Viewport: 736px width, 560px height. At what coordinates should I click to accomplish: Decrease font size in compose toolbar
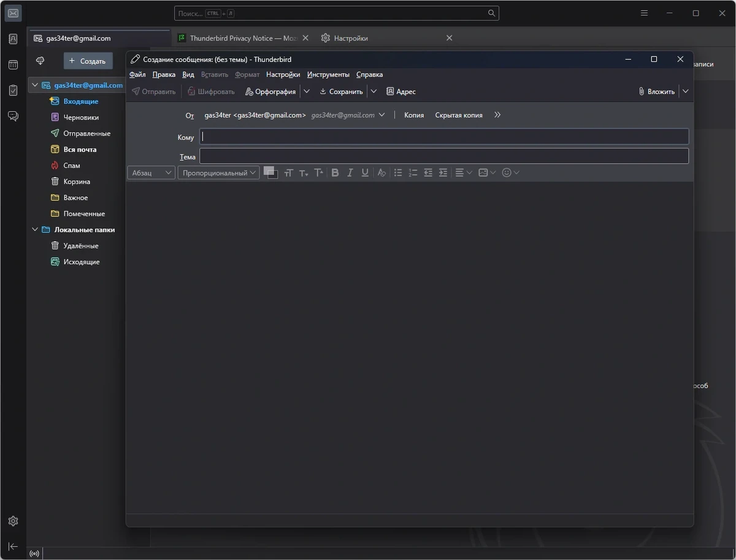pos(304,173)
